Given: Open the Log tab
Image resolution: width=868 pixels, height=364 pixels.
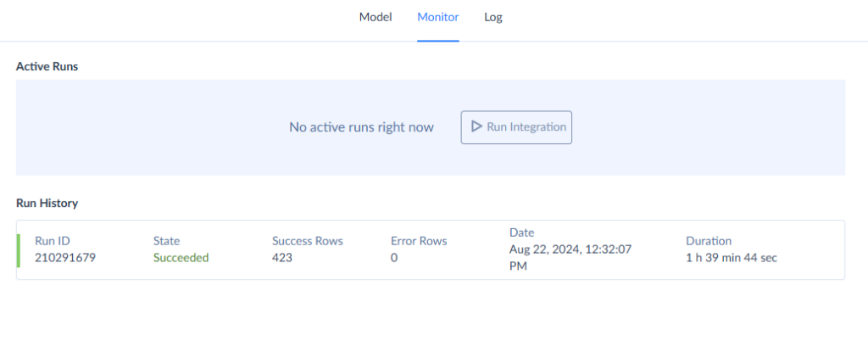Looking at the screenshot, I should pos(493,17).
